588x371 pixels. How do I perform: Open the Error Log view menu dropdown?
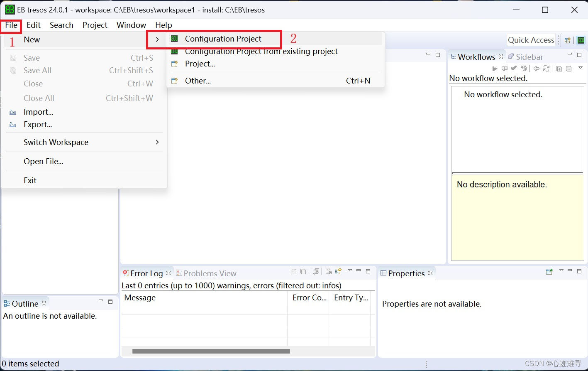(x=350, y=270)
